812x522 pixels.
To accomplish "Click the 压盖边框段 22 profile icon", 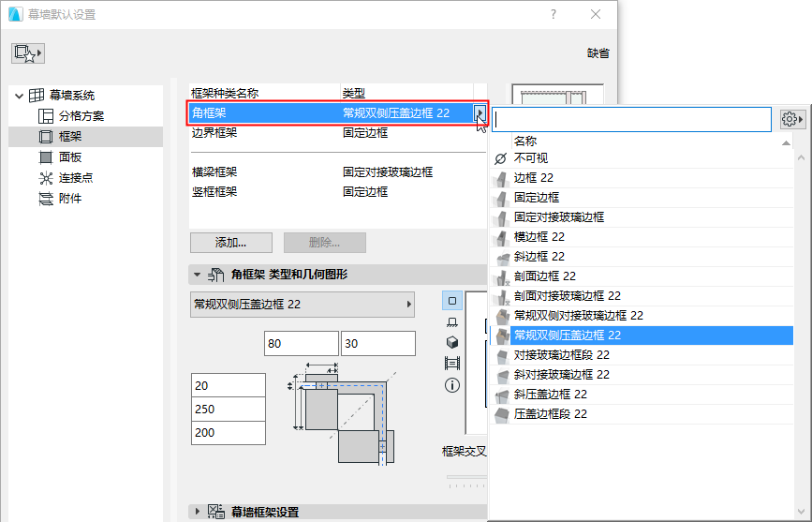I will pyautogui.click(x=502, y=415).
